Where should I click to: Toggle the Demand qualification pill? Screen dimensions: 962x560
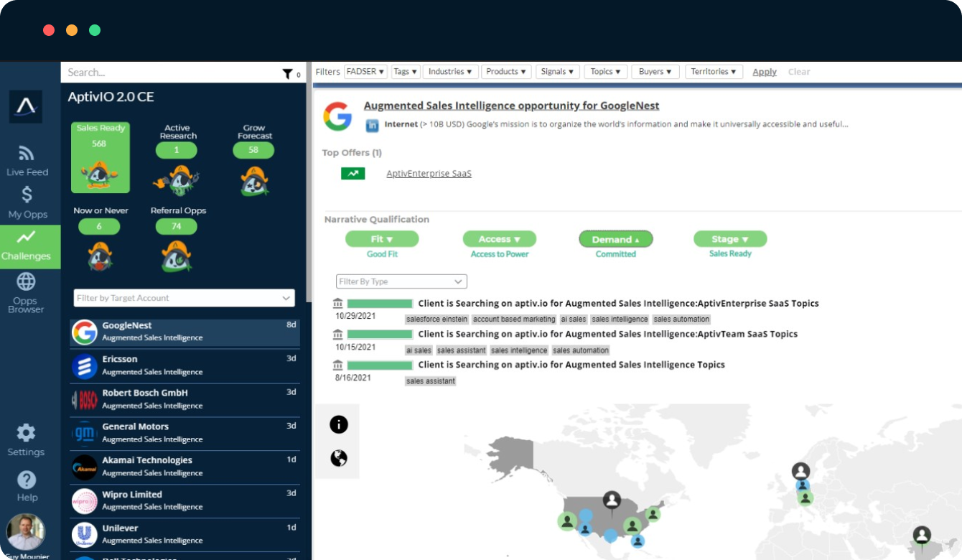click(x=615, y=239)
